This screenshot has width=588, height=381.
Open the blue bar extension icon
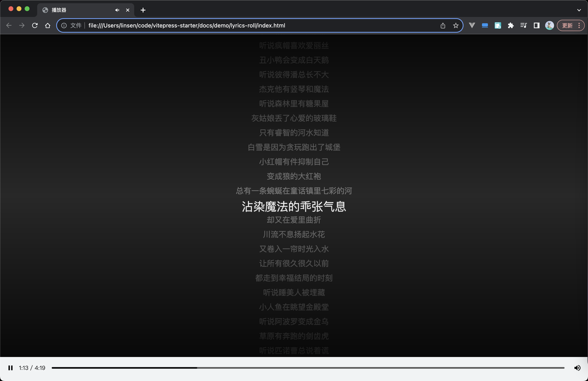pyautogui.click(x=485, y=25)
